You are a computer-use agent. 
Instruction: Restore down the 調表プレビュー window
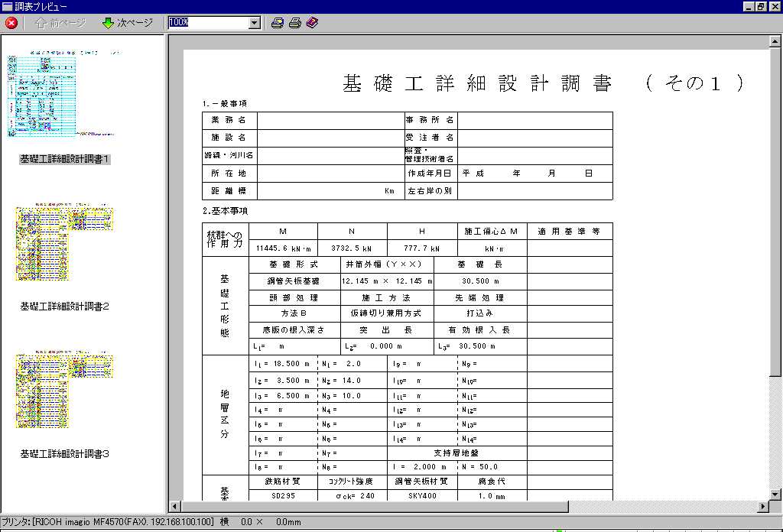coord(761,6)
